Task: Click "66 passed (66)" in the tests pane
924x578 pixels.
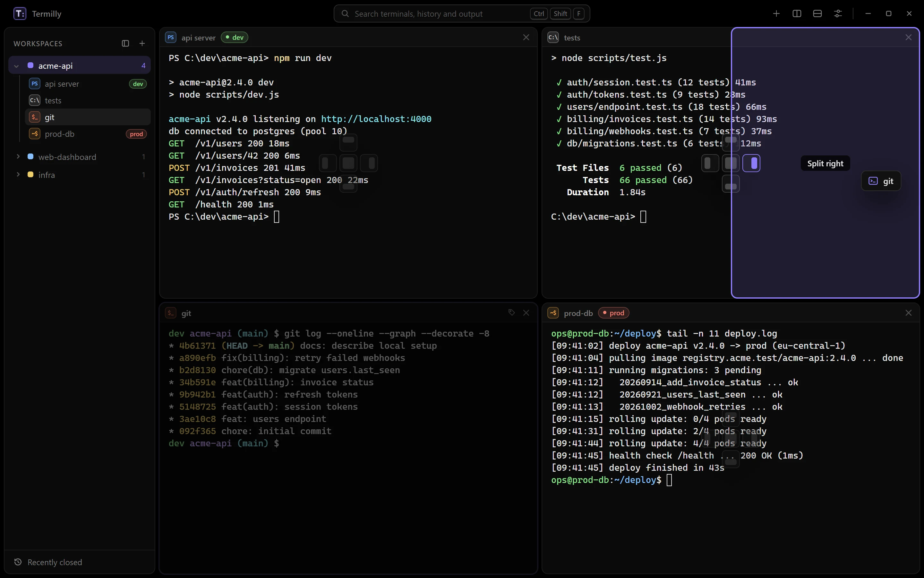Action: tap(656, 180)
